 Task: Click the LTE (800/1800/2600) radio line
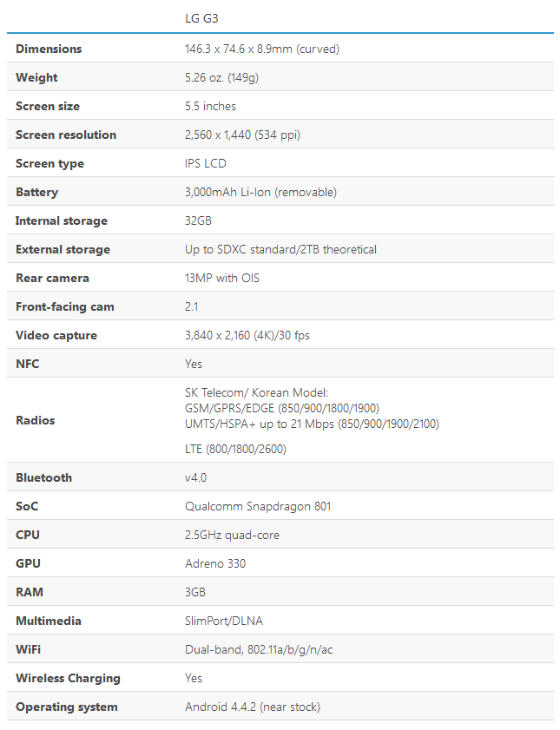coord(235,450)
